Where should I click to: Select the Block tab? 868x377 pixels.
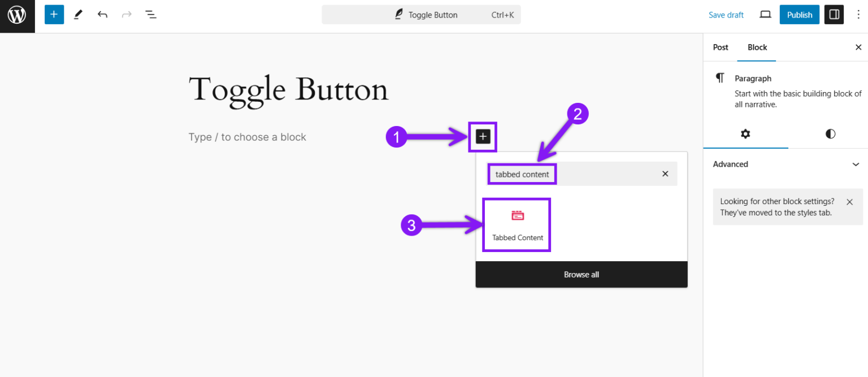pyautogui.click(x=756, y=47)
